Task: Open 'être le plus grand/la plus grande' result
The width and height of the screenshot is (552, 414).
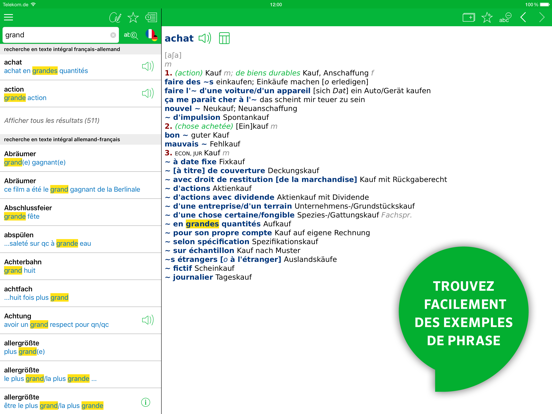Action: pyautogui.click(x=81, y=401)
